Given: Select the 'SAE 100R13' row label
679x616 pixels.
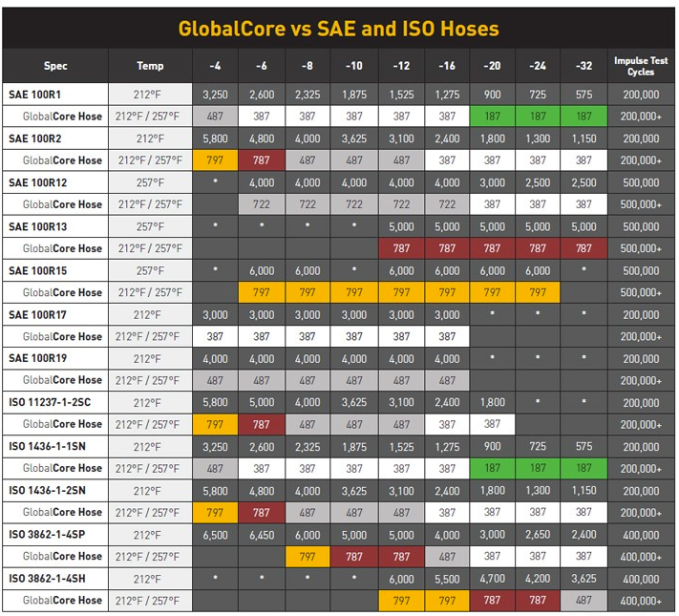Looking at the screenshot, I should click(x=37, y=226).
